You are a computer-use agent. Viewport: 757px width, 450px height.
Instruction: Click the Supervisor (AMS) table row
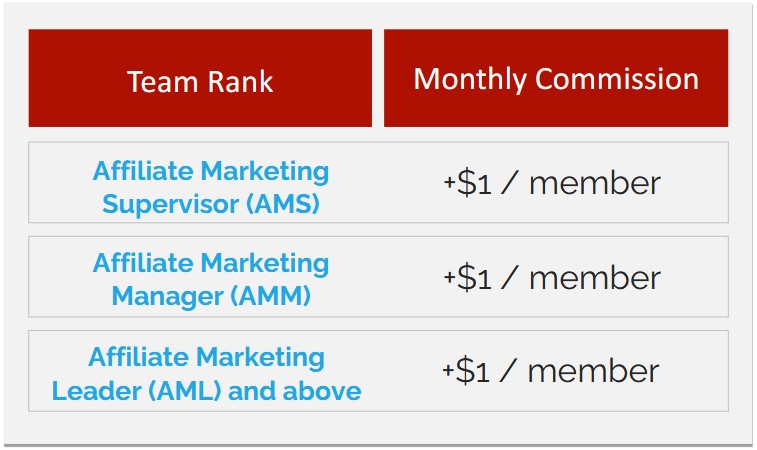(378, 182)
